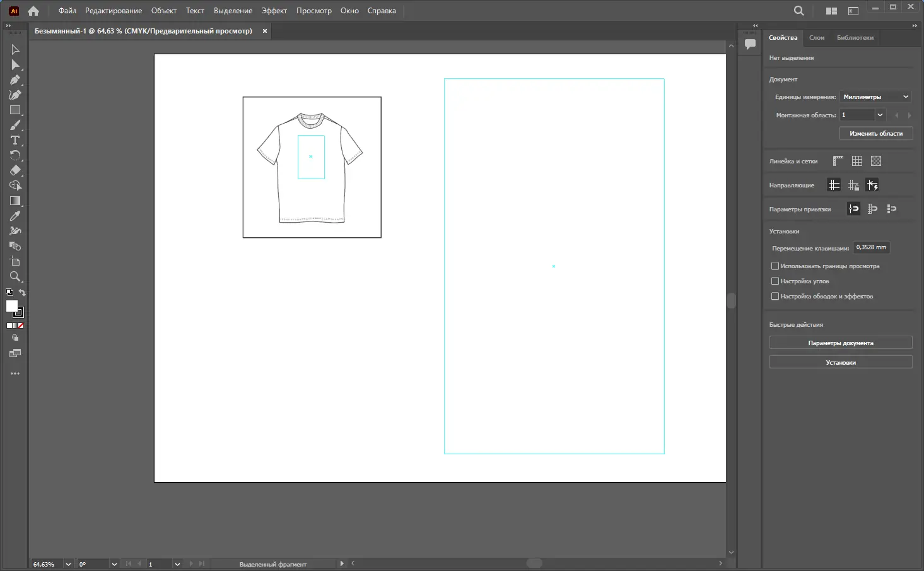Screen dimensions: 924x571
Task: Click the 'Изменить области' button
Action: pyautogui.click(x=876, y=133)
